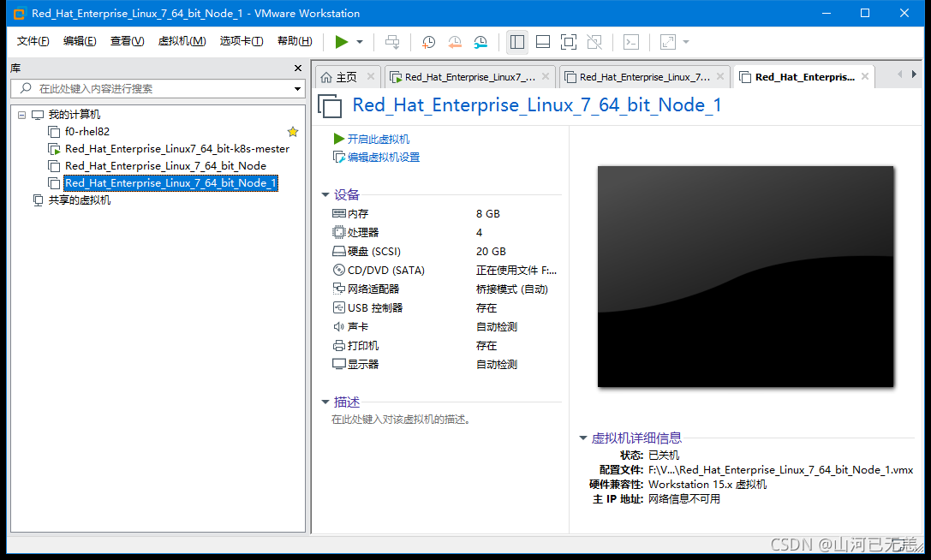931x560 pixels.
Task: Open the 网络适配器 device setting
Action: tap(373, 289)
